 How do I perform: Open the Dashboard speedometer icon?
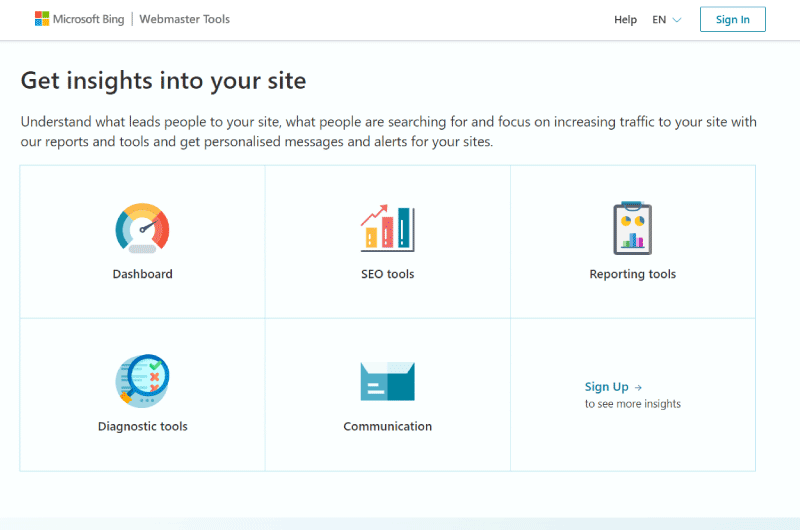tap(142, 228)
